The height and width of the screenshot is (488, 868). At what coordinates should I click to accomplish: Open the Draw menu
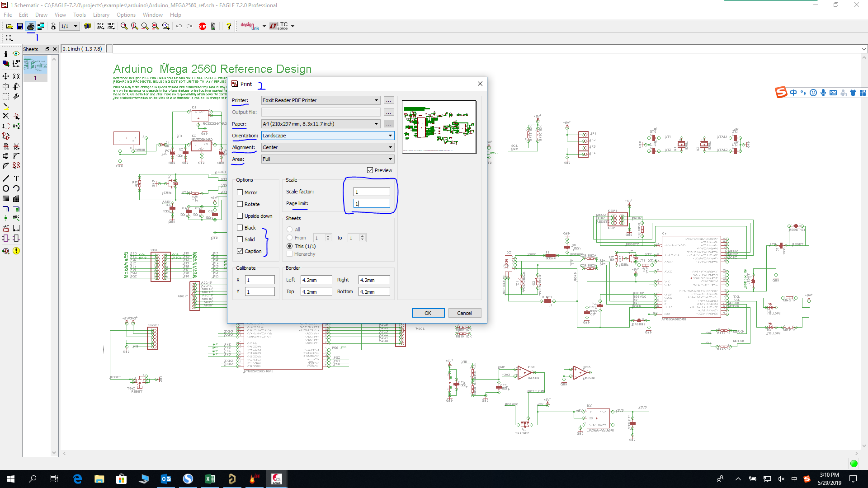coord(41,15)
